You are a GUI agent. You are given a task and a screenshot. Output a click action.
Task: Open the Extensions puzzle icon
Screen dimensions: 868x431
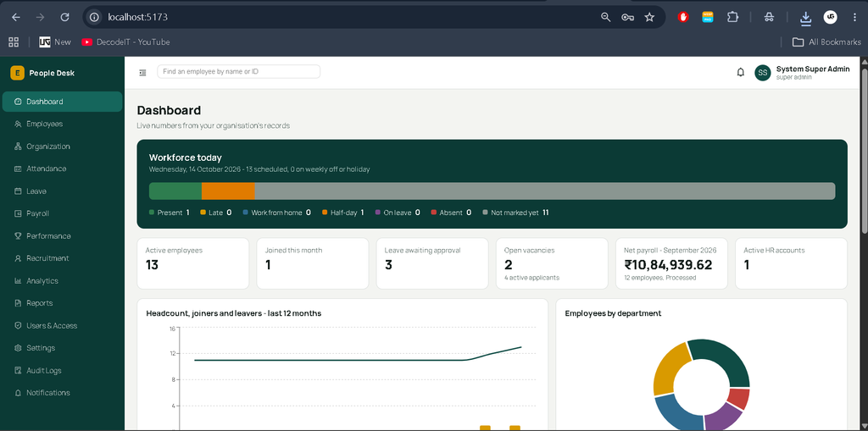(x=732, y=17)
